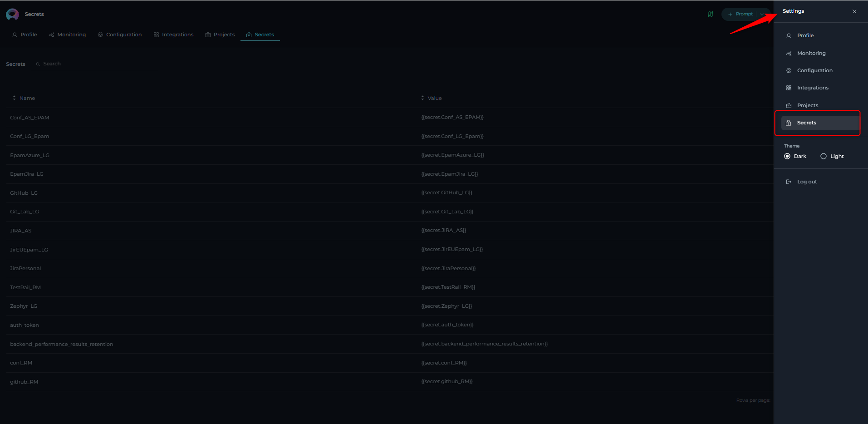
Task: Click the conf_RM secret name
Action: (21, 363)
